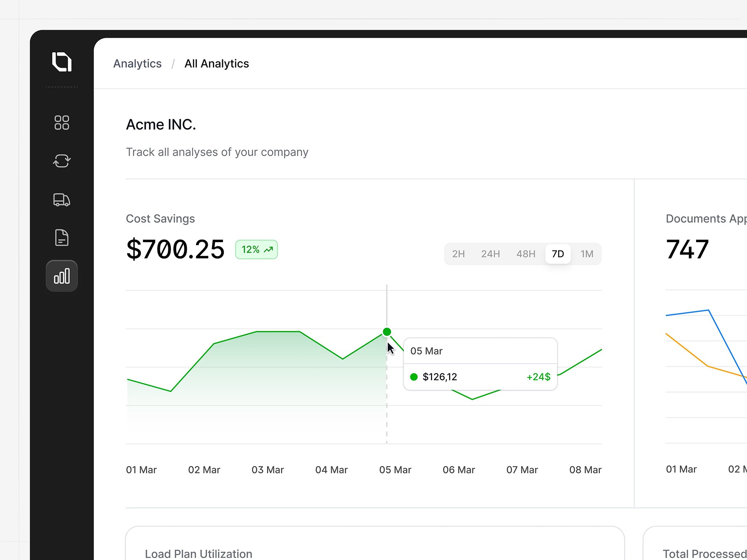The width and height of the screenshot is (747, 560).
Task: Click the 06 Mar axis label
Action: click(458, 470)
